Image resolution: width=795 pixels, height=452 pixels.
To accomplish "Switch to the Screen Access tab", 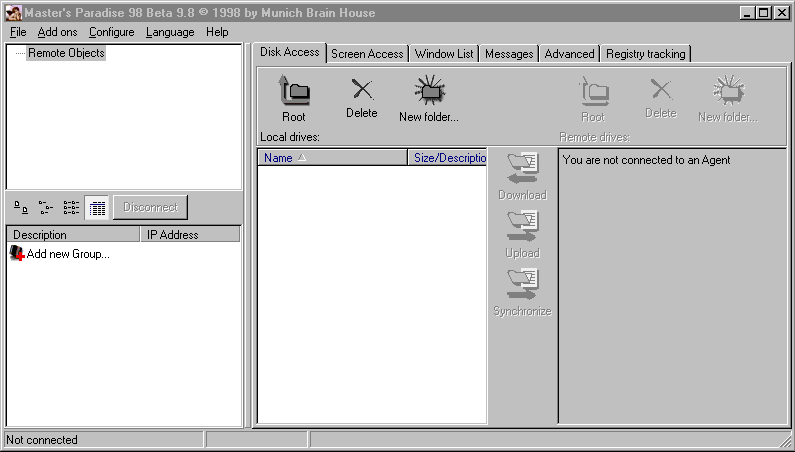I will (367, 54).
